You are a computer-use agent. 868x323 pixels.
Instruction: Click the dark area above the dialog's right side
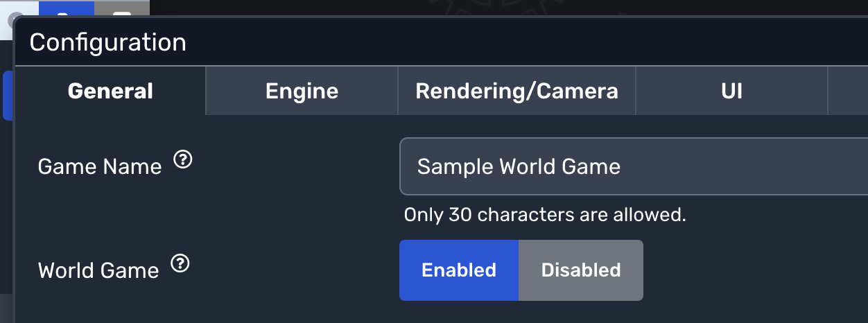tap(624, 7)
